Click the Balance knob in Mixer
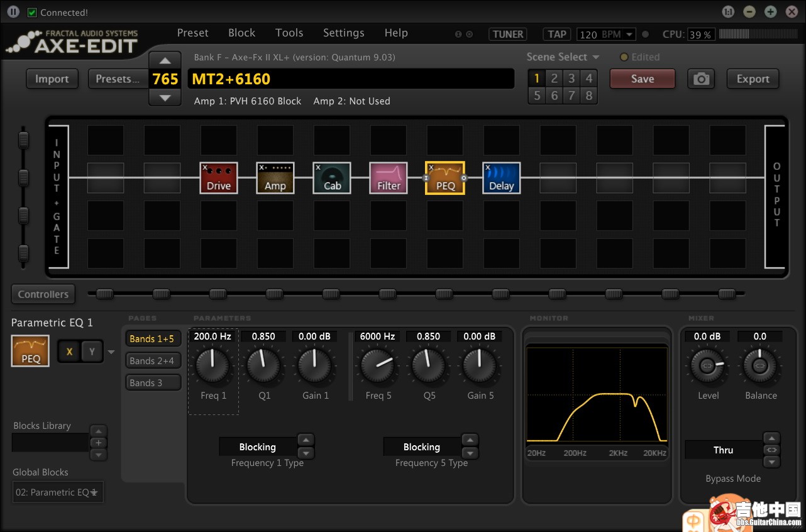 (760, 366)
